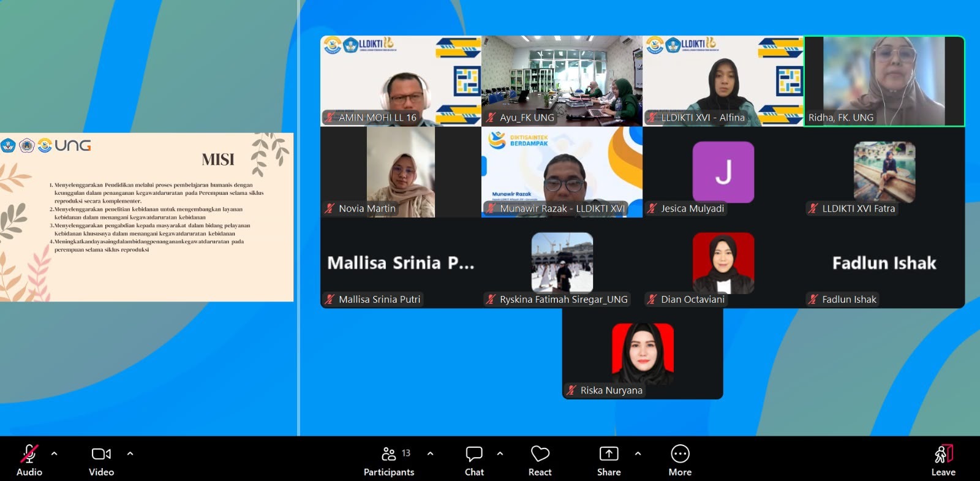Click the divider between the slide and the gallery
980x481 pixels.
point(298,218)
